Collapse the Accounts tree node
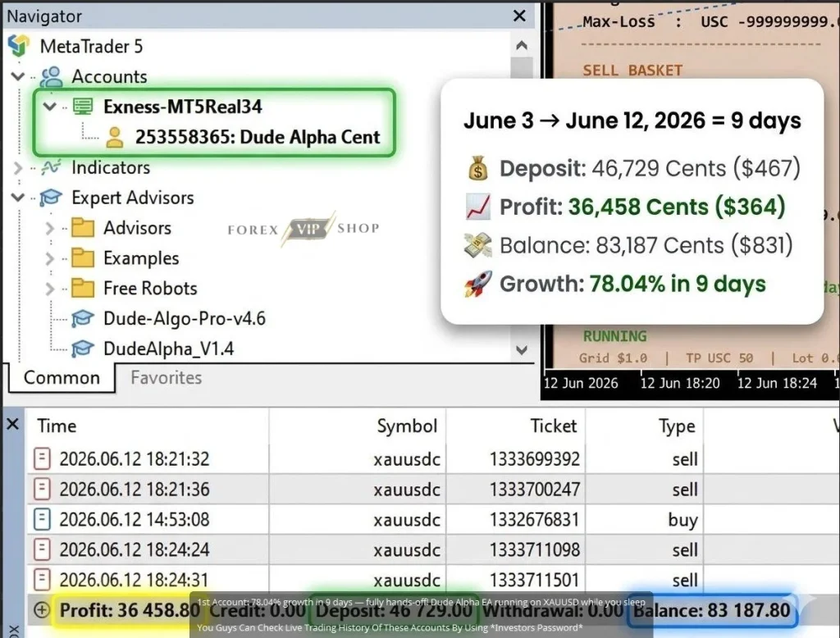 pos(18,76)
